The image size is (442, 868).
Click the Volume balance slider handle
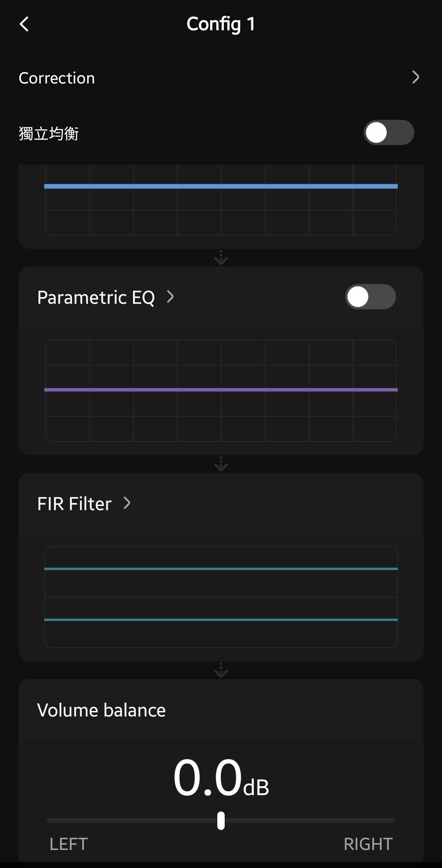[x=221, y=821]
